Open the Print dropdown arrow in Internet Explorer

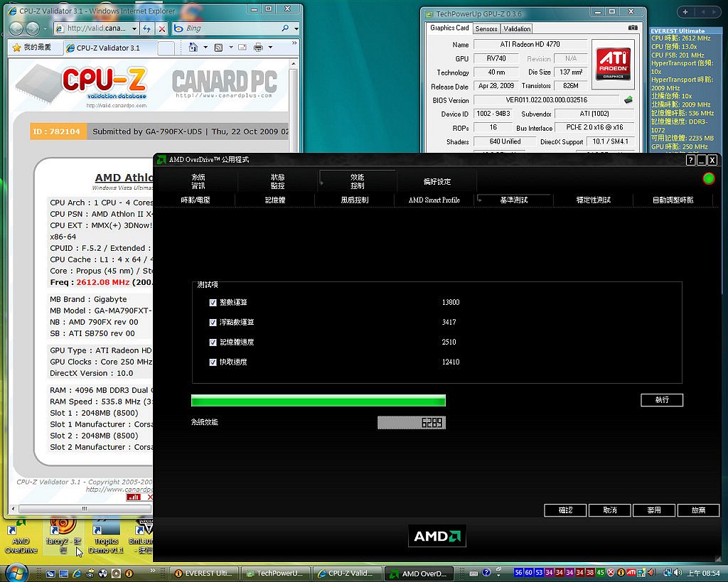pos(270,48)
